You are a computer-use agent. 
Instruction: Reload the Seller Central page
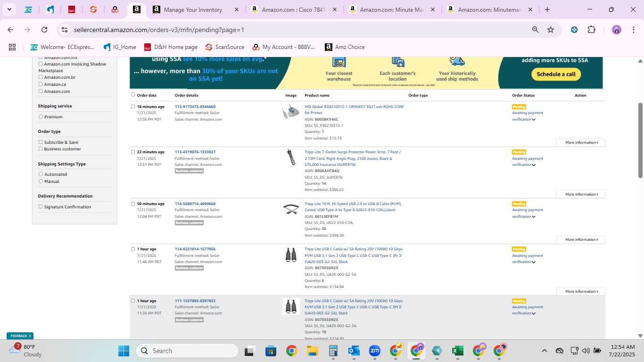coord(44,30)
